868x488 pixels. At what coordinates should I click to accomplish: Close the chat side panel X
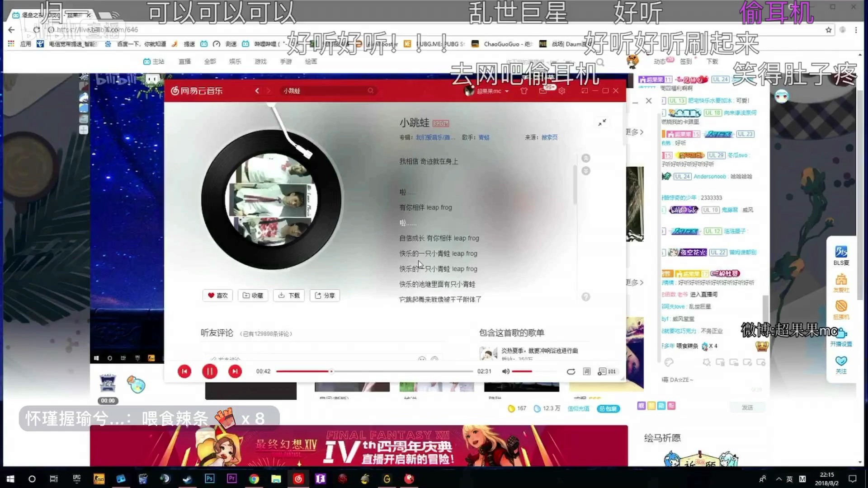[x=649, y=101]
